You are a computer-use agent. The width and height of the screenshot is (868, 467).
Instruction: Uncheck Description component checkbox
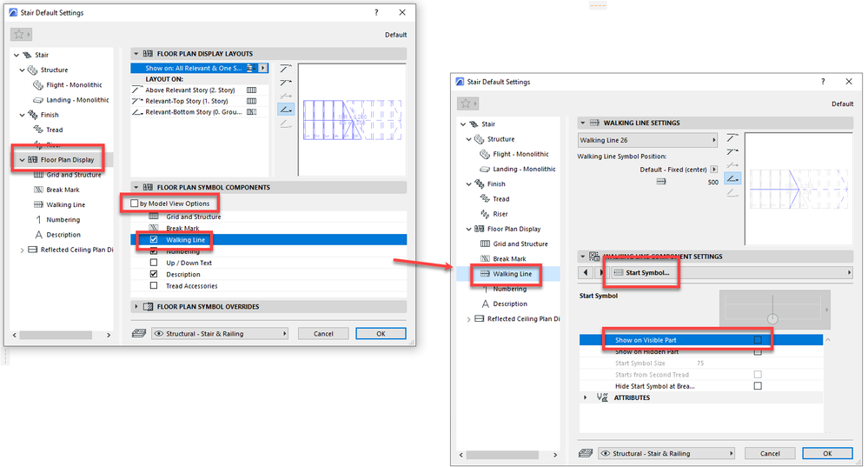click(154, 274)
